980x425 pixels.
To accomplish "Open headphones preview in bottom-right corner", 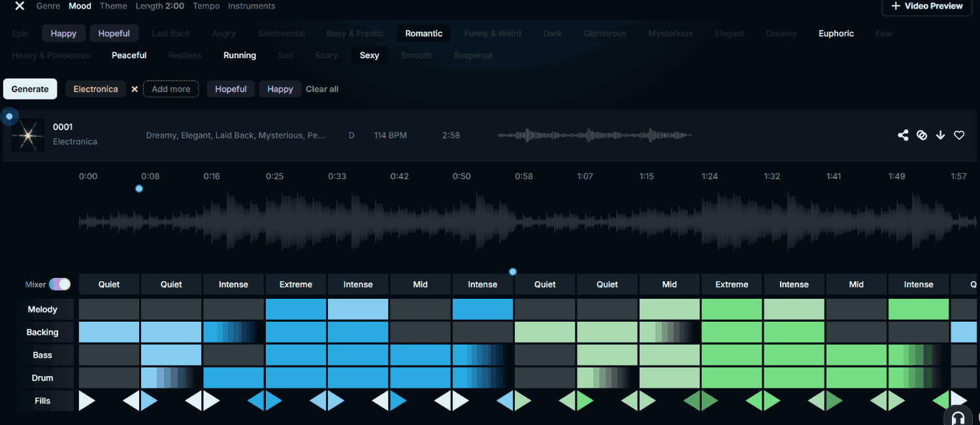I will 956,416.
